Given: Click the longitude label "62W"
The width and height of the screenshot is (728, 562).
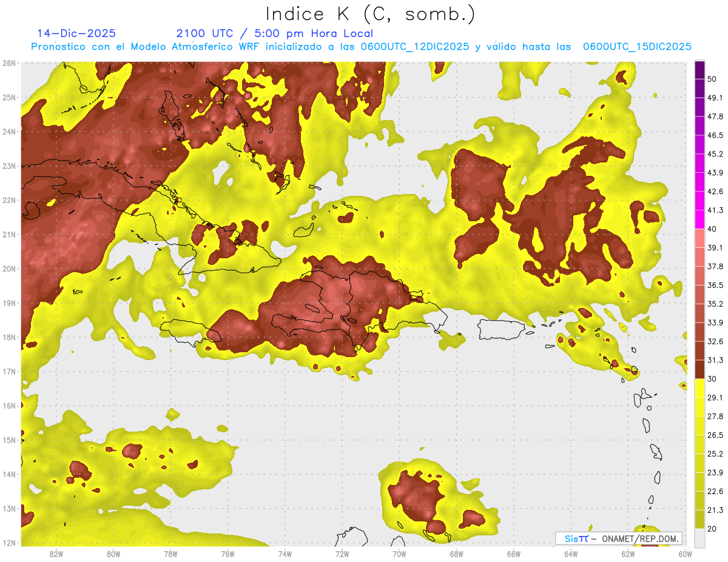Looking at the screenshot, I should click(628, 554).
